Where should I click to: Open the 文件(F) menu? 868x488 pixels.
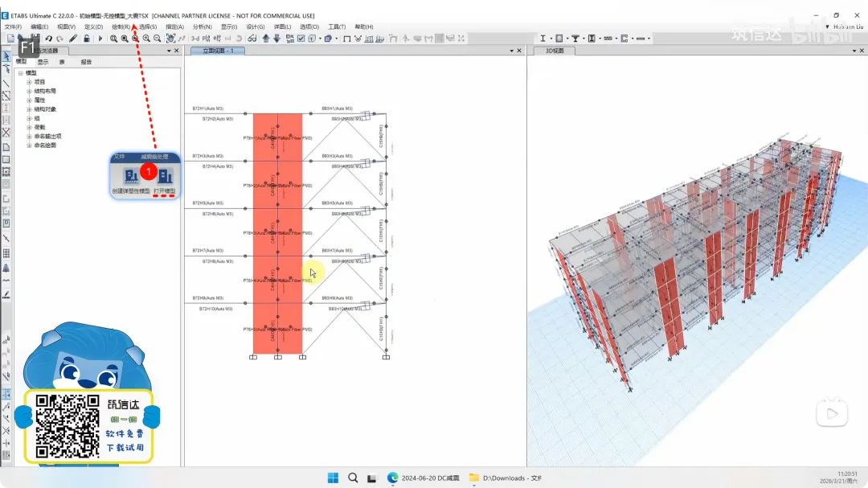click(13, 27)
